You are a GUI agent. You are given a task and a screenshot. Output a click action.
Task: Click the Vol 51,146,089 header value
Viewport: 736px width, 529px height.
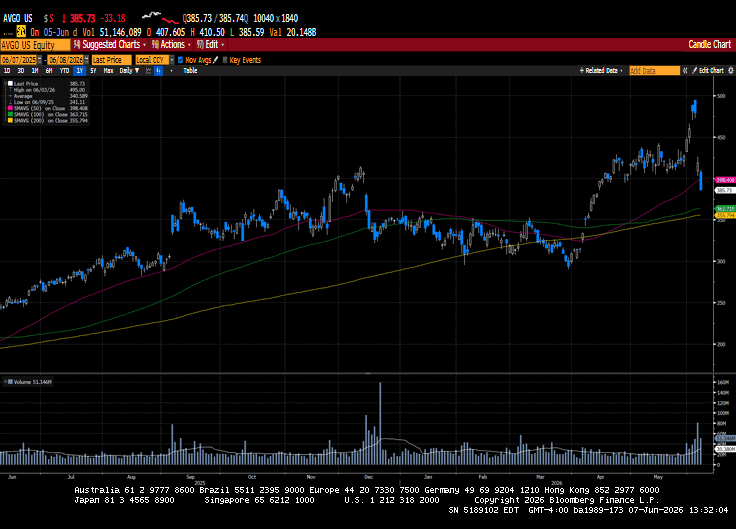tap(112, 32)
